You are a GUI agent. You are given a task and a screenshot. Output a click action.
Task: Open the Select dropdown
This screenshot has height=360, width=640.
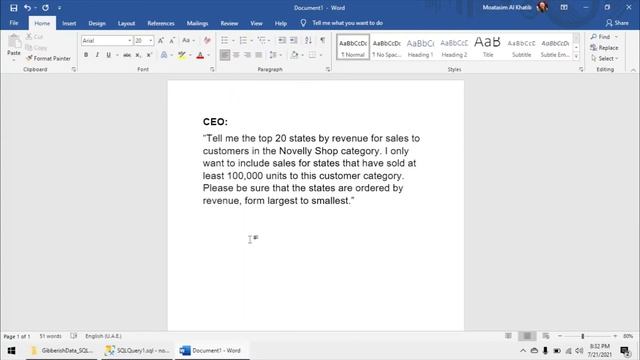click(x=604, y=58)
